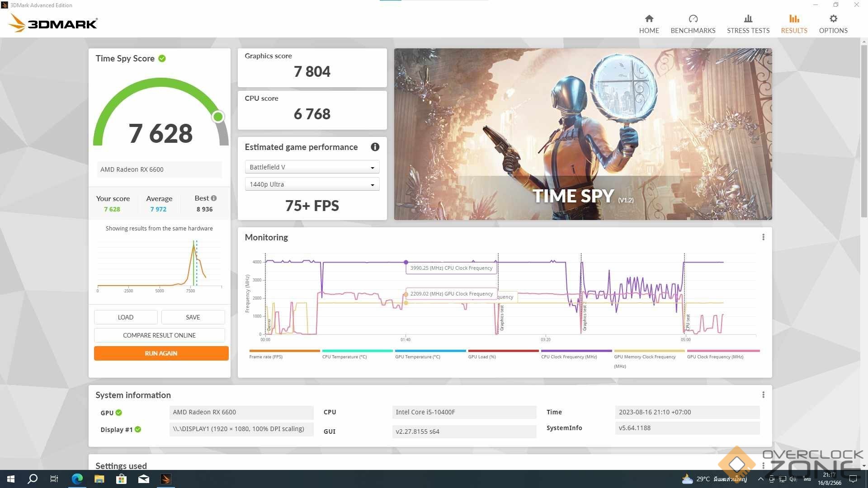Open the BENCHMARKS tab
This screenshot has width=868, height=488.
[693, 24]
